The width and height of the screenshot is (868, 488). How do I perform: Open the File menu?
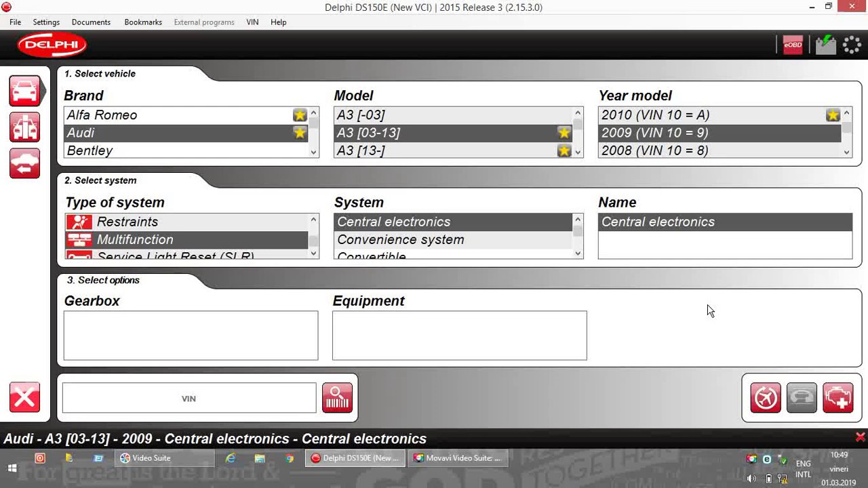pos(15,22)
